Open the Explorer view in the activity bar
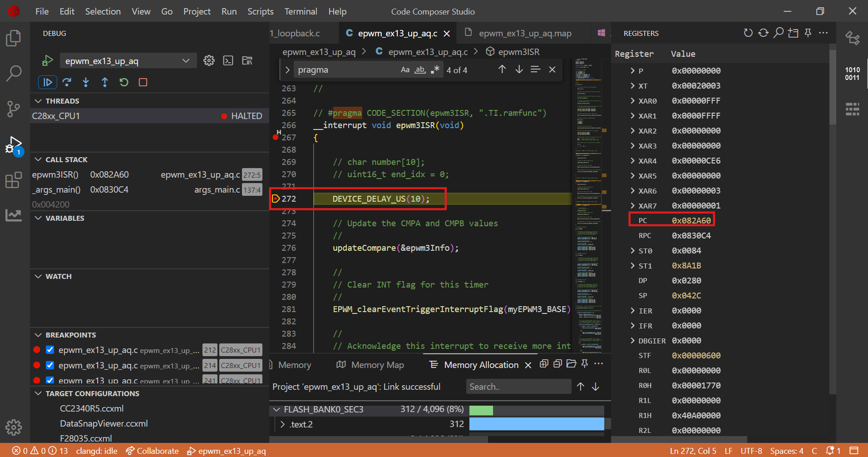The width and height of the screenshot is (868, 457). coord(14,38)
